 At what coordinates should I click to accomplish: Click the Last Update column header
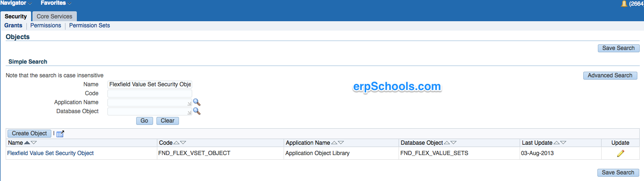coord(537,142)
